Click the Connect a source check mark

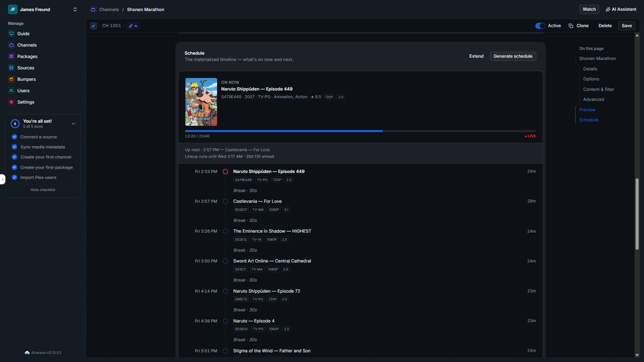tap(14, 137)
